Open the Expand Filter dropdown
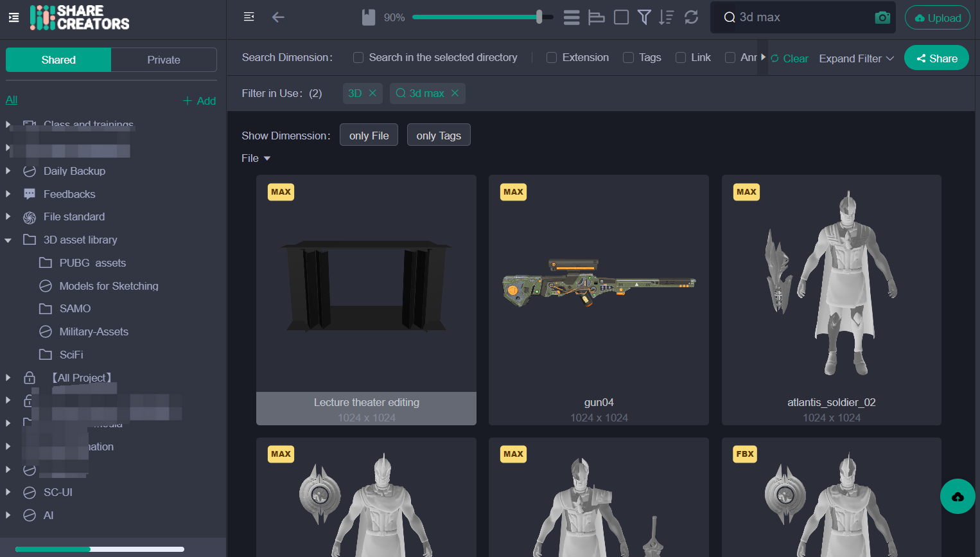Screen dimensions: 980x557 [x=856, y=58]
